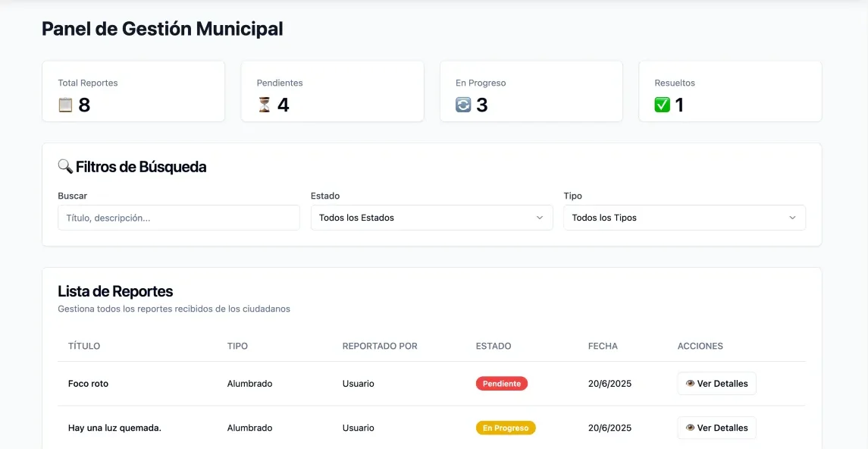View details of Hay una luz quemada report

point(717,428)
